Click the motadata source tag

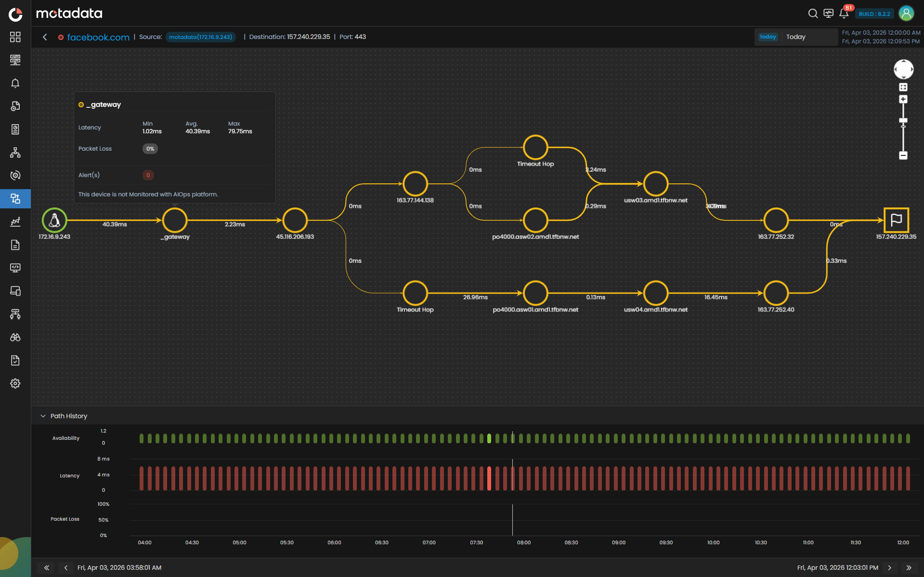point(200,37)
